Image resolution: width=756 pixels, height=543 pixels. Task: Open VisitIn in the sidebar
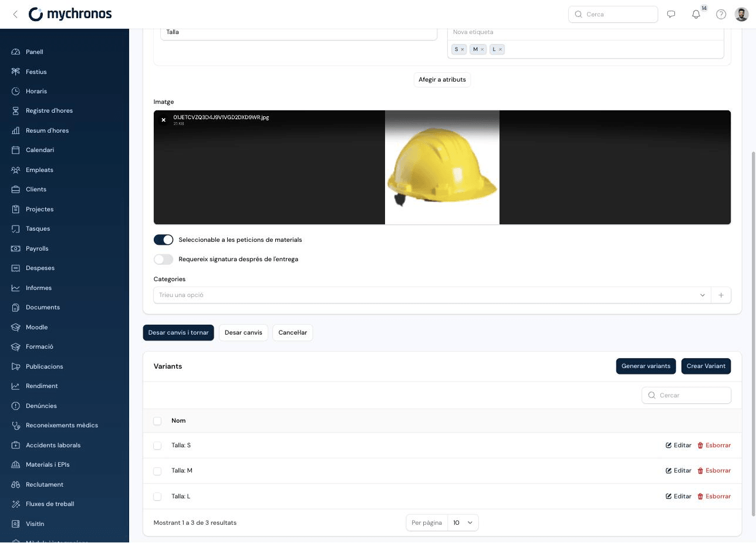(x=35, y=524)
